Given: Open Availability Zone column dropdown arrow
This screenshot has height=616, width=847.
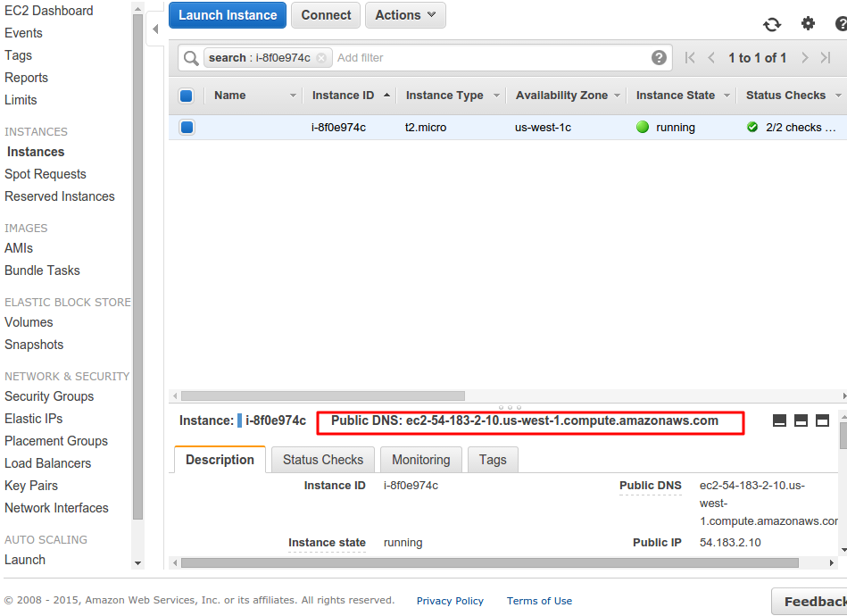Looking at the screenshot, I should click(617, 96).
